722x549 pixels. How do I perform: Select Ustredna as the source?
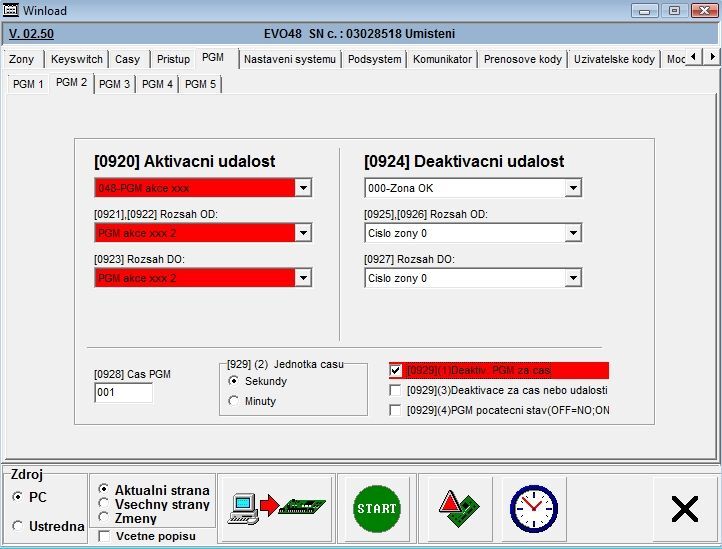(x=18, y=526)
